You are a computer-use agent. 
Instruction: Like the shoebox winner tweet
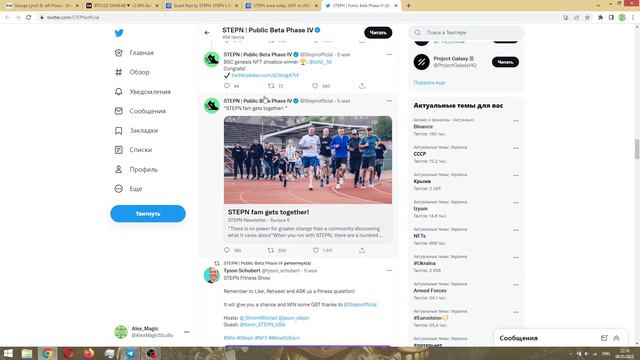(315, 86)
